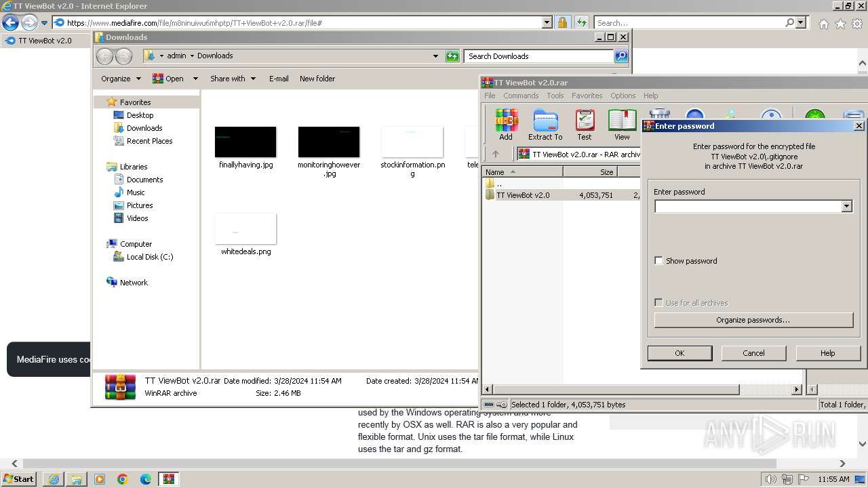Go up one level in WinRAR
This screenshot has width=868, height=488.
[x=496, y=155]
